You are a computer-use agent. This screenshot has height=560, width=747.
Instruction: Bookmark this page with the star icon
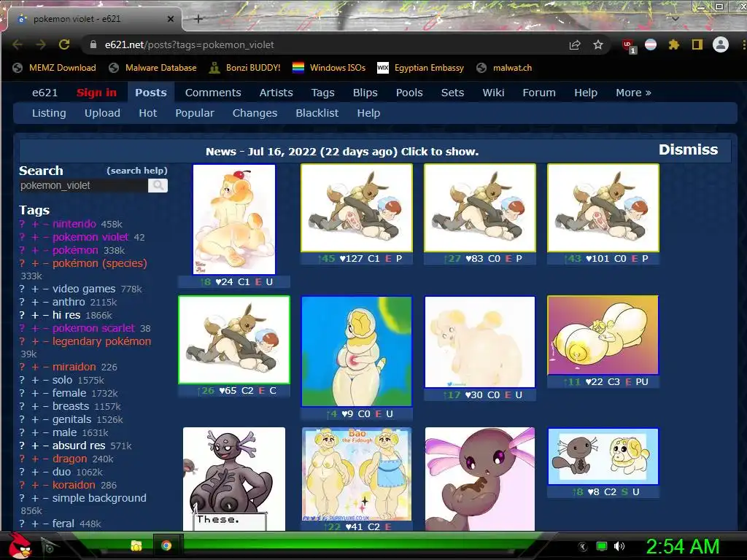[x=598, y=44]
